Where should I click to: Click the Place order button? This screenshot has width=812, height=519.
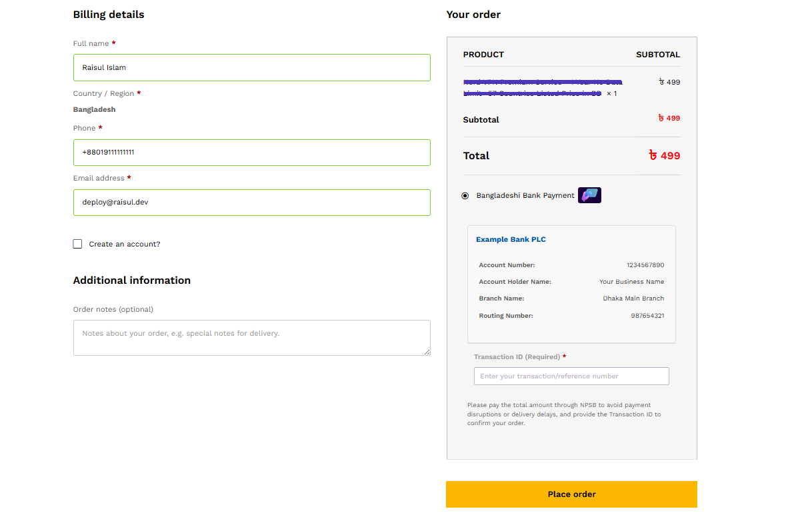click(x=571, y=494)
